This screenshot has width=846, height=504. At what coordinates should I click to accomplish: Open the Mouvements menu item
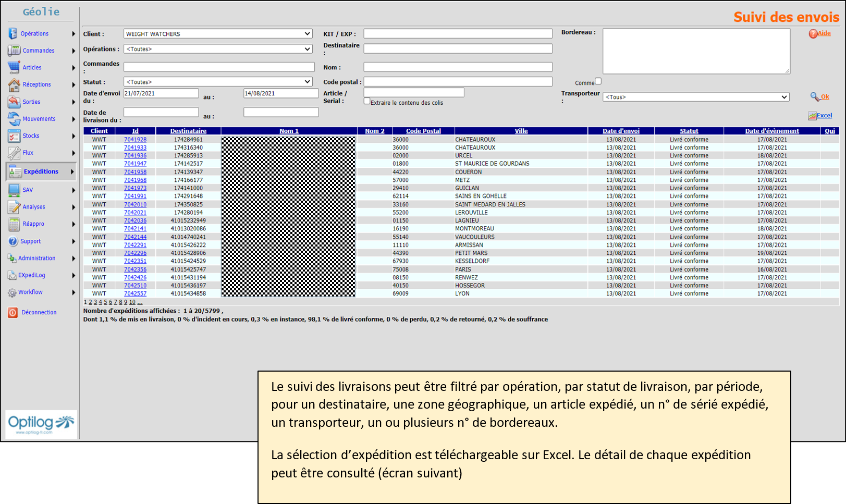(x=39, y=119)
